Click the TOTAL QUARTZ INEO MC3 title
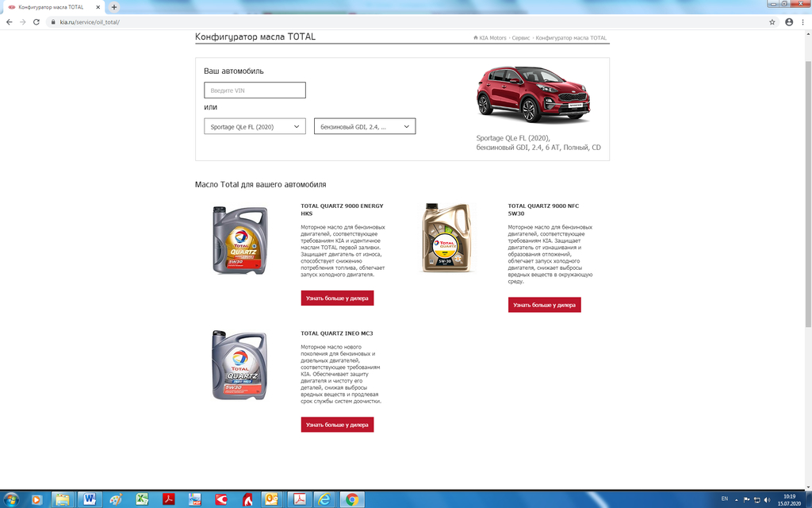This screenshot has width=812, height=508. (336, 333)
